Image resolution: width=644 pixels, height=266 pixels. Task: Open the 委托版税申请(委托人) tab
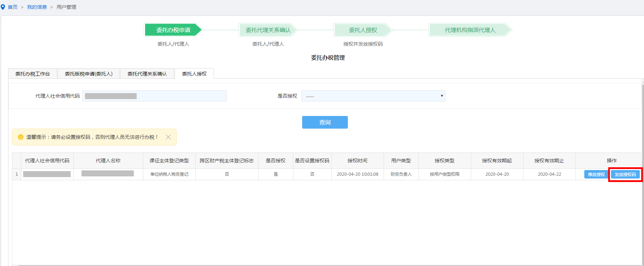(89, 74)
